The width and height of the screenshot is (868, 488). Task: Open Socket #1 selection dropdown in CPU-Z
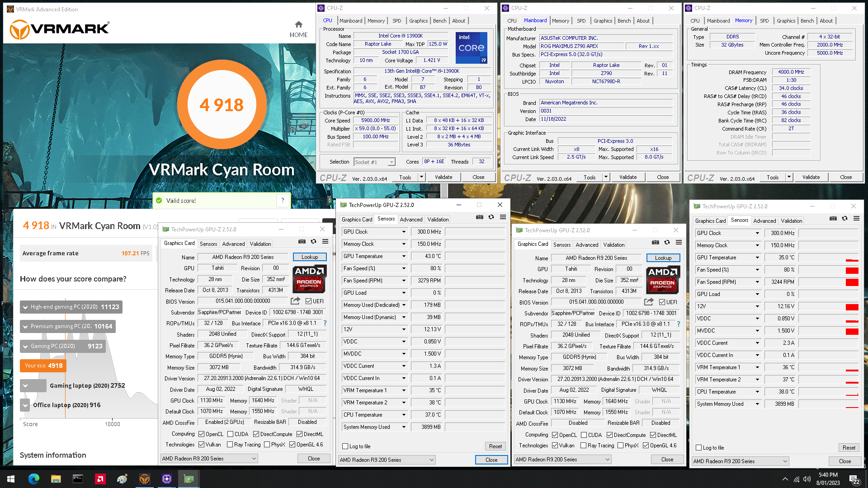(x=392, y=162)
